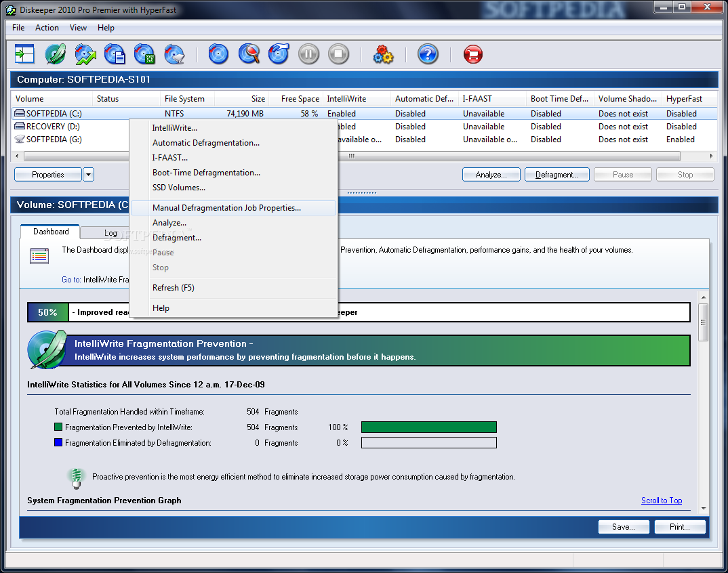Screen dimensions: 728x573
Task: Click the dashboard vertical scrollbar up arrow
Action: pos(704,297)
